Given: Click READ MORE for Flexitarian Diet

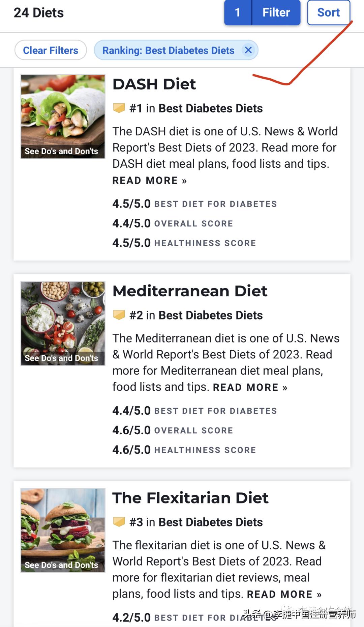Looking at the screenshot, I should point(284,594).
